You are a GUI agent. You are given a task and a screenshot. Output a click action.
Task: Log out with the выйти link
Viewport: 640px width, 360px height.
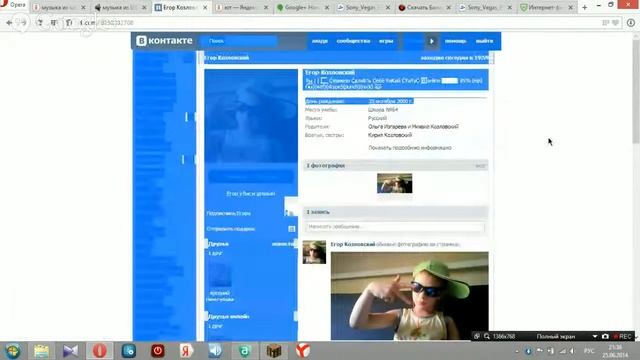click(x=484, y=41)
